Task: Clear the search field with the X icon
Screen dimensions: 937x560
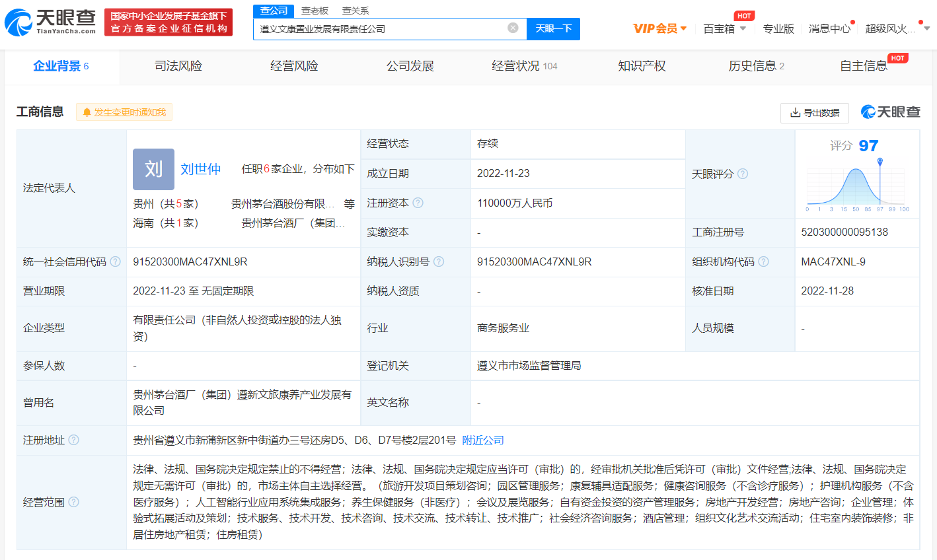Action: coord(513,28)
